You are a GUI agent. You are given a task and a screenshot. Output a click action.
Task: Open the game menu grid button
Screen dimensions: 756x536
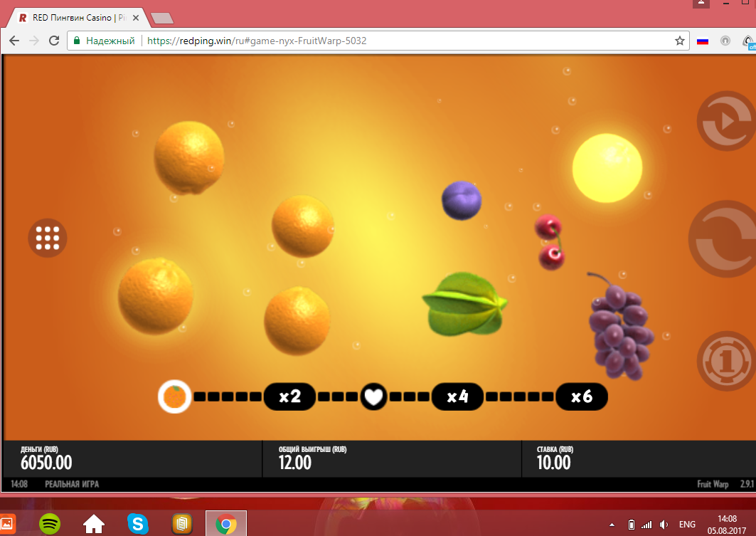click(47, 238)
